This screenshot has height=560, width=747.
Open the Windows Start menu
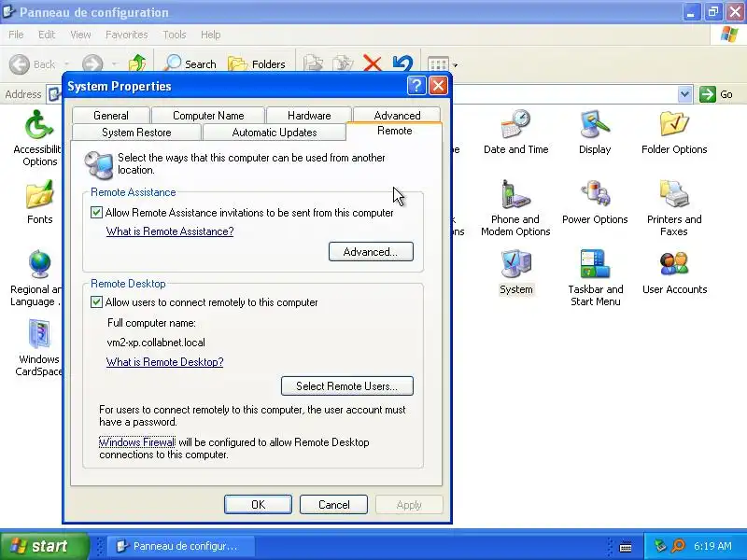click(x=44, y=546)
